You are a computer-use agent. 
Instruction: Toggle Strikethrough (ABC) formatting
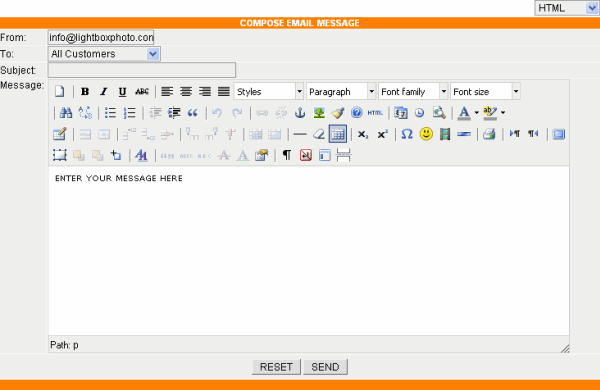(x=142, y=91)
